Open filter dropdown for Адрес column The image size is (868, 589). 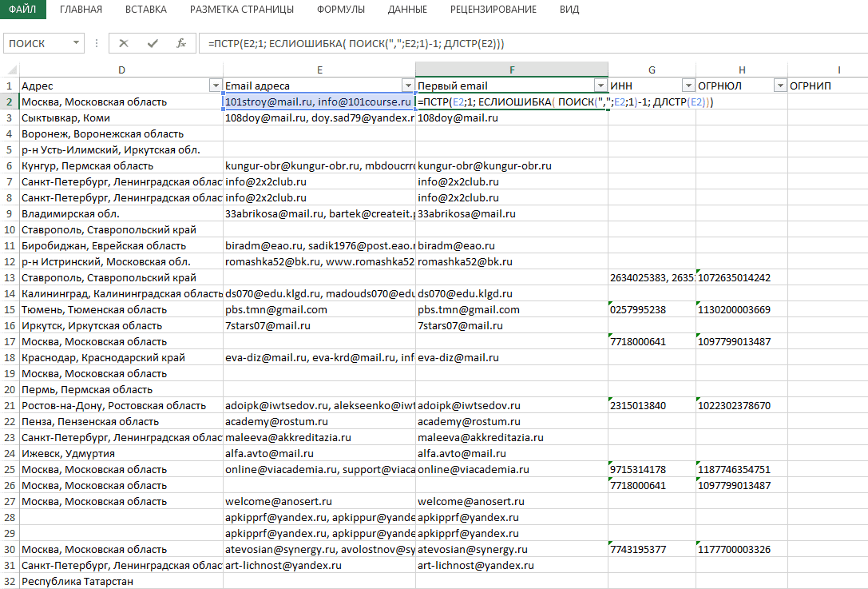click(x=216, y=86)
